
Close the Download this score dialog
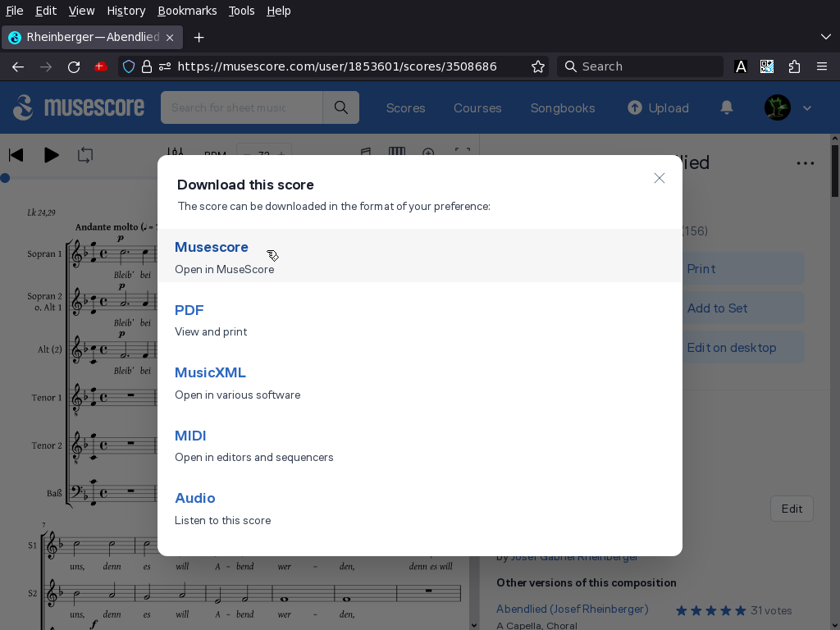tap(660, 178)
